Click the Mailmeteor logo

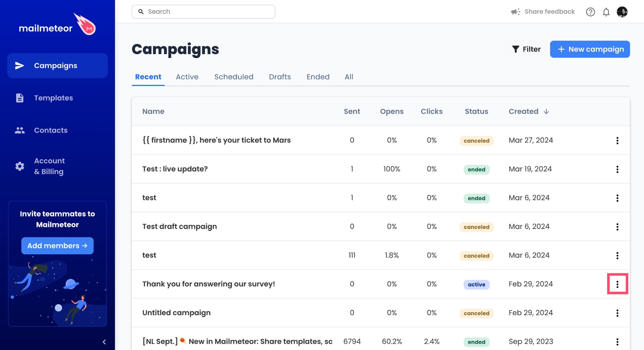point(57,24)
